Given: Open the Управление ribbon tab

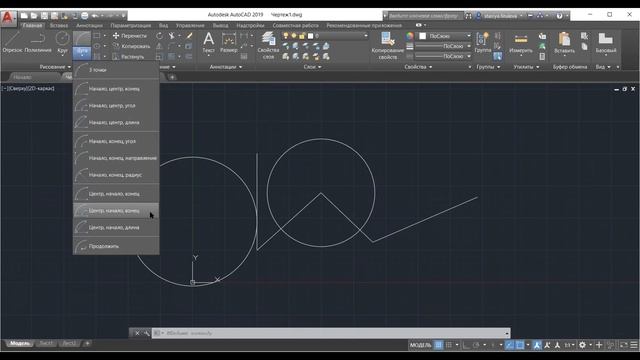Looking at the screenshot, I should tap(190, 25).
